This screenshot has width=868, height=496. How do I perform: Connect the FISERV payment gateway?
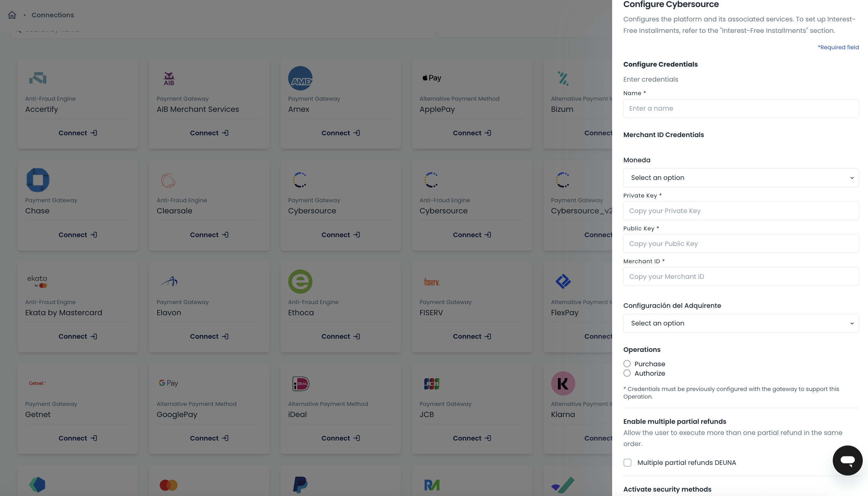(x=472, y=337)
